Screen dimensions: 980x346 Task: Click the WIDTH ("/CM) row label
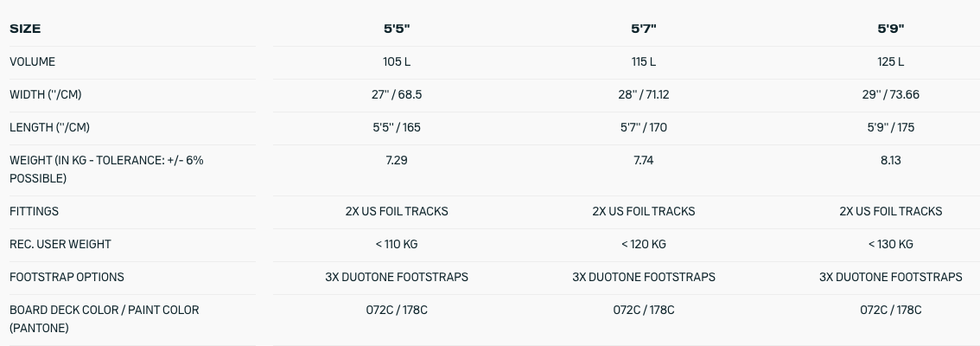(46, 94)
